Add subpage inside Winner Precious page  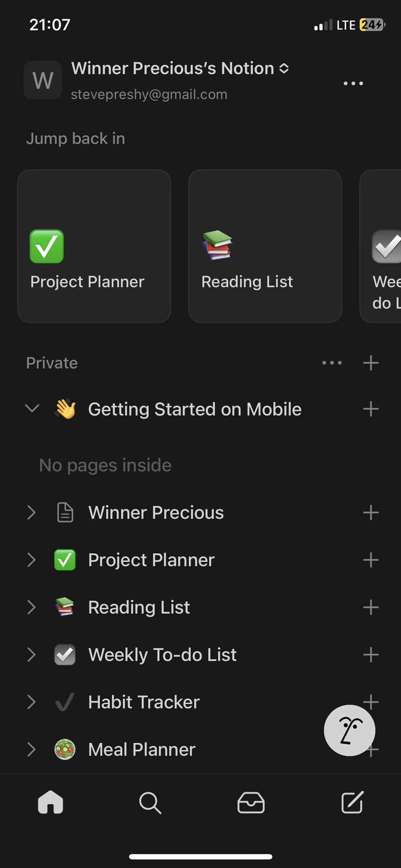[371, 513]
